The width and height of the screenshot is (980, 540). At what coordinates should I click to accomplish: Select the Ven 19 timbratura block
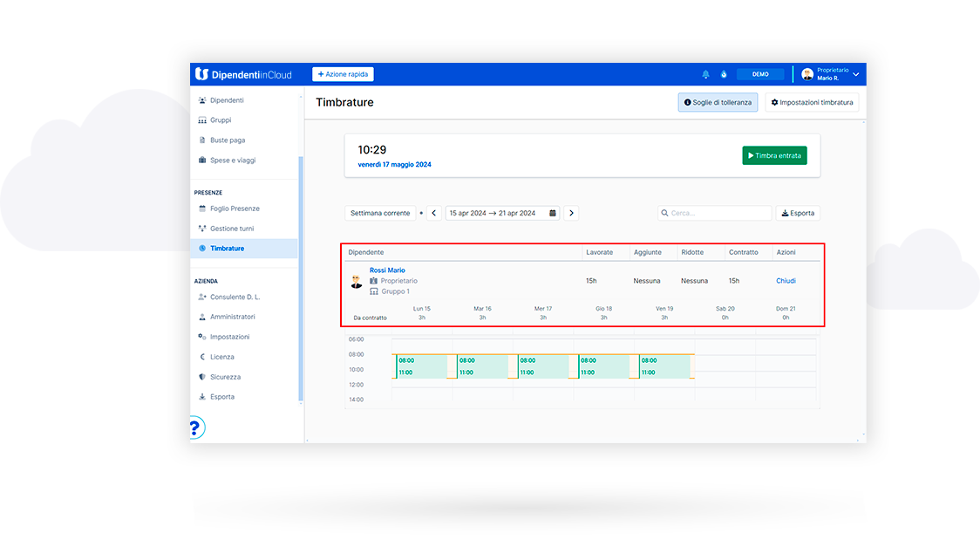coord(664,366)
